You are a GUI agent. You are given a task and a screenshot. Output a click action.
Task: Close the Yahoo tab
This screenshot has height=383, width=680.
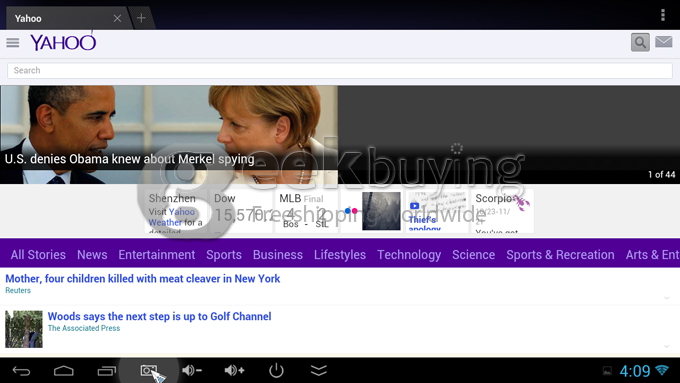click(117, 18)
